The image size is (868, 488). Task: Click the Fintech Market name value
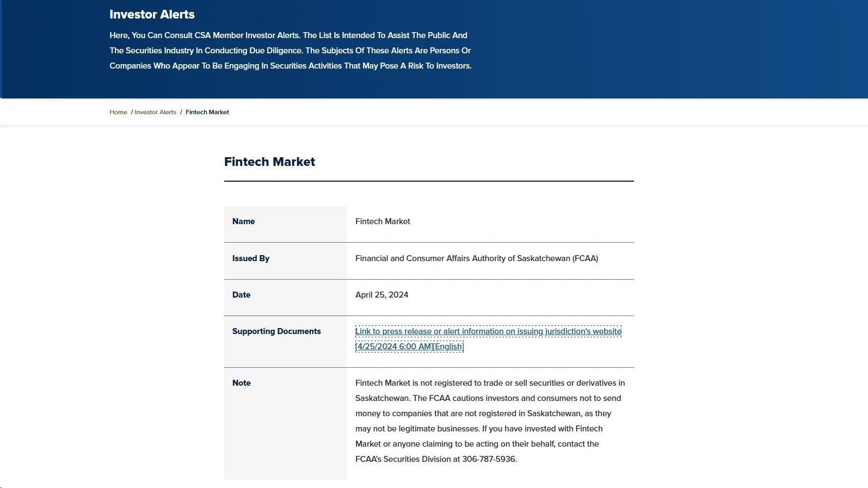(383, 221)
